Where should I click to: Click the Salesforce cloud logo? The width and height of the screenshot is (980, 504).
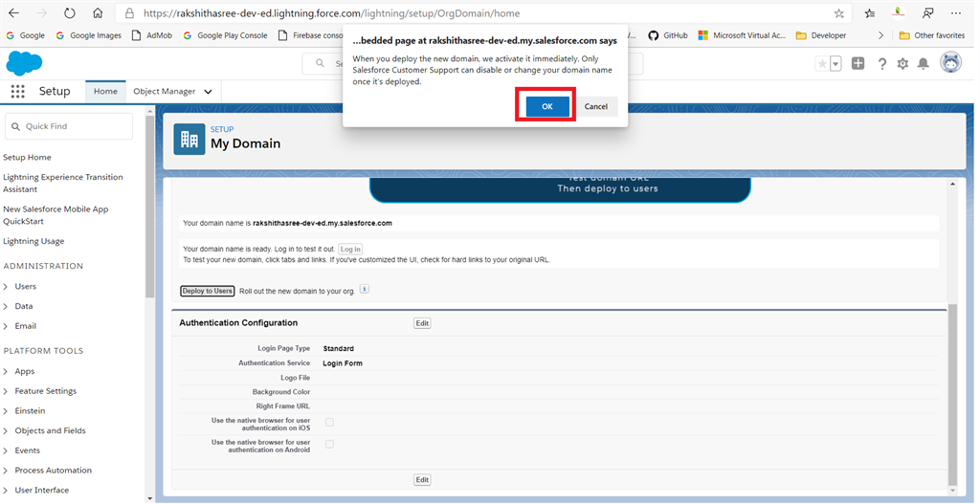24,64
